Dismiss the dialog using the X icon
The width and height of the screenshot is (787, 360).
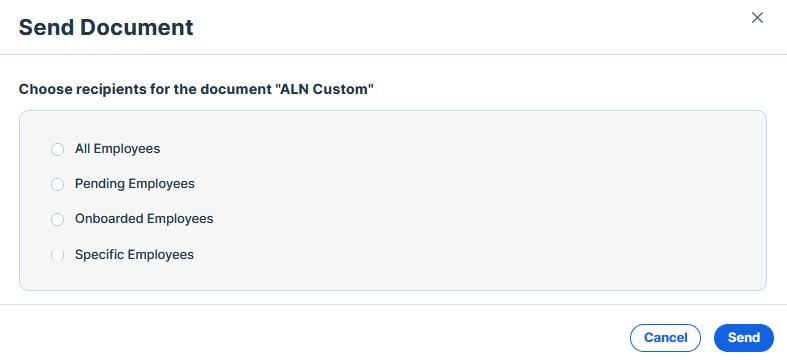point(757,18)
